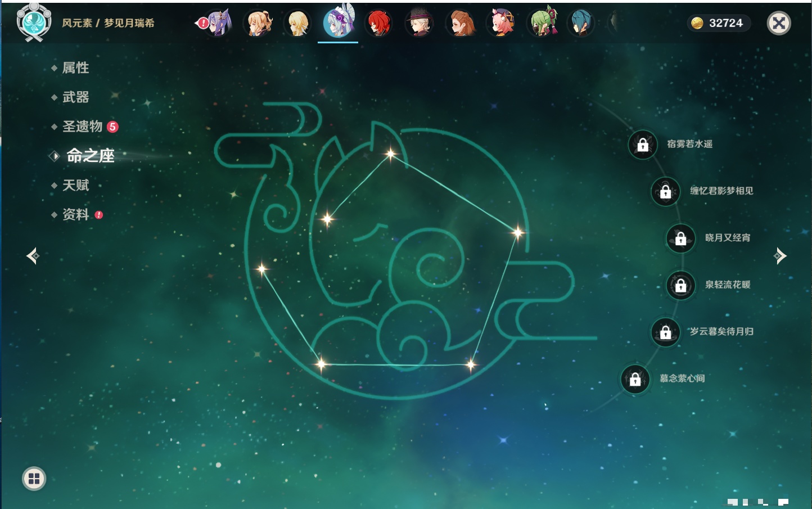Viewport: 812px width, 509px height.
Task: Open the locked 泉轻流花暖 constellation node
Action: tap(681, 285)
